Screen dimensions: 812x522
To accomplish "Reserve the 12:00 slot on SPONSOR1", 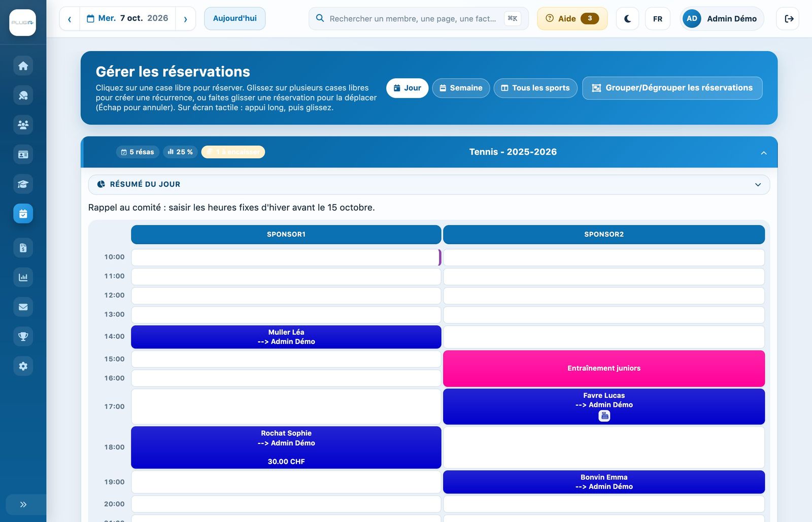I will tap(286, 296).
